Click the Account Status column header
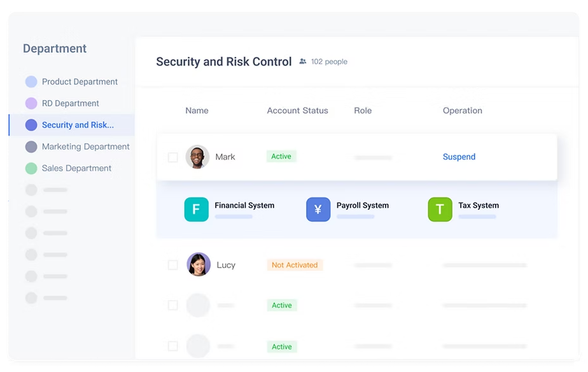 [x=297, y=110]
